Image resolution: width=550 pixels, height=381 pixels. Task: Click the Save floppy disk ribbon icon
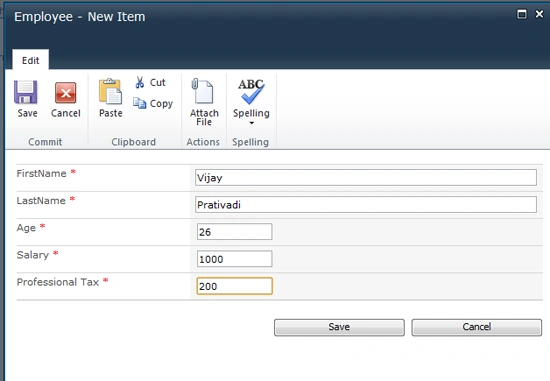pos(26,92)
